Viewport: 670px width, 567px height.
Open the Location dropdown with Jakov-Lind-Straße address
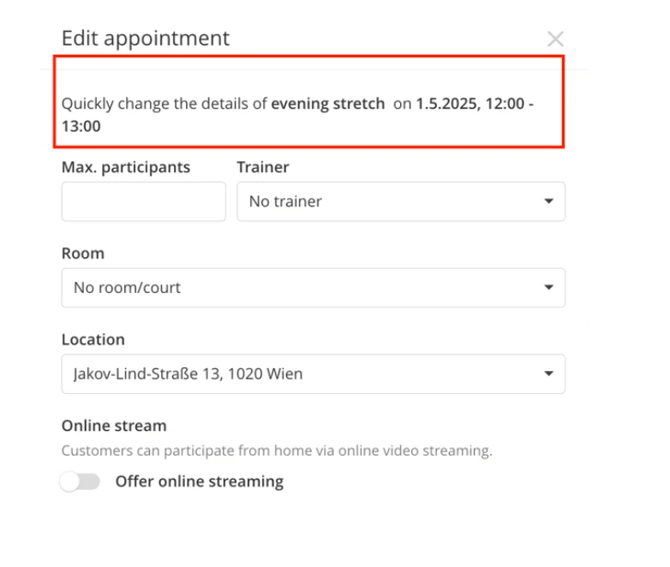click(313, 374)
